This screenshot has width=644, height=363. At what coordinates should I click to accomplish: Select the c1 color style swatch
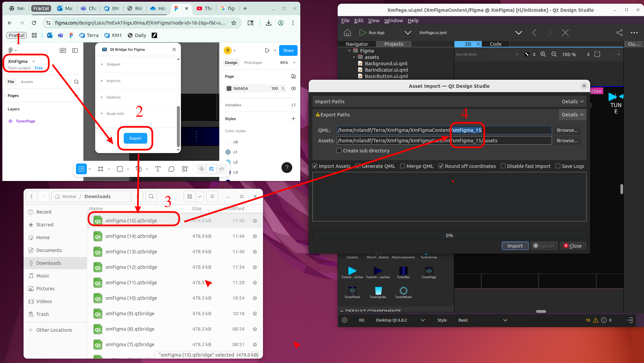coord(228,152)
